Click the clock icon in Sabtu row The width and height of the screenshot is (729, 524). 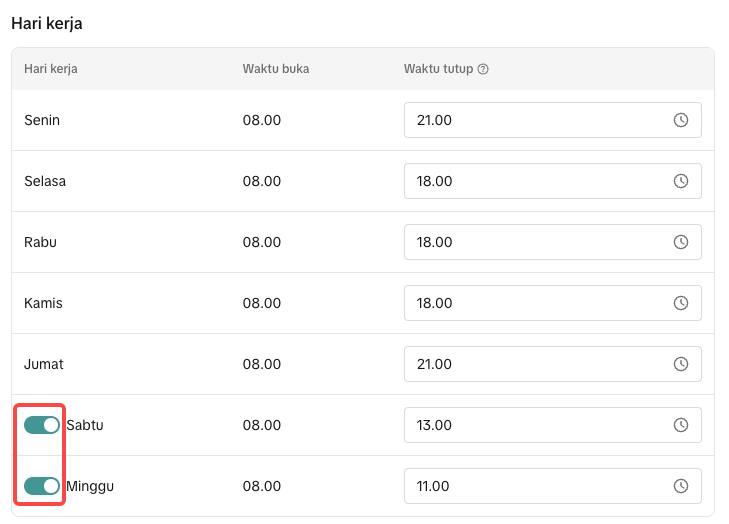[681, 425]
